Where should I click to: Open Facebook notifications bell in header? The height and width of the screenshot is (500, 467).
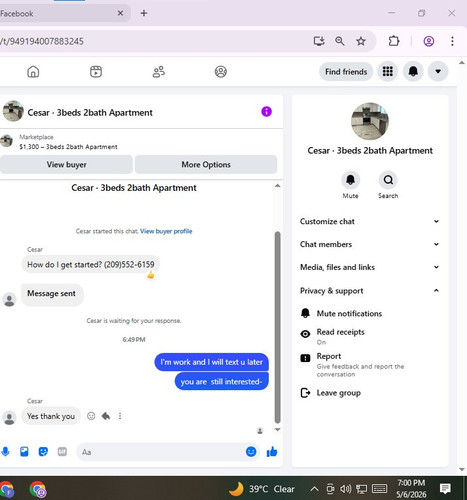(413, 71)
